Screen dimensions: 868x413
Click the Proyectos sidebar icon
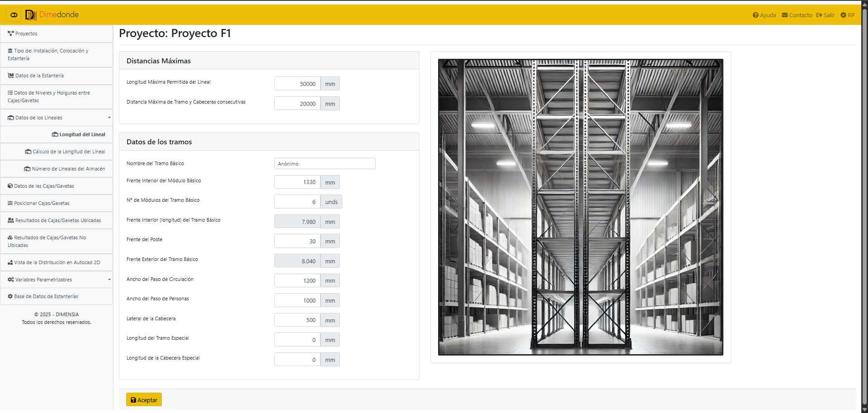[11, 34]
